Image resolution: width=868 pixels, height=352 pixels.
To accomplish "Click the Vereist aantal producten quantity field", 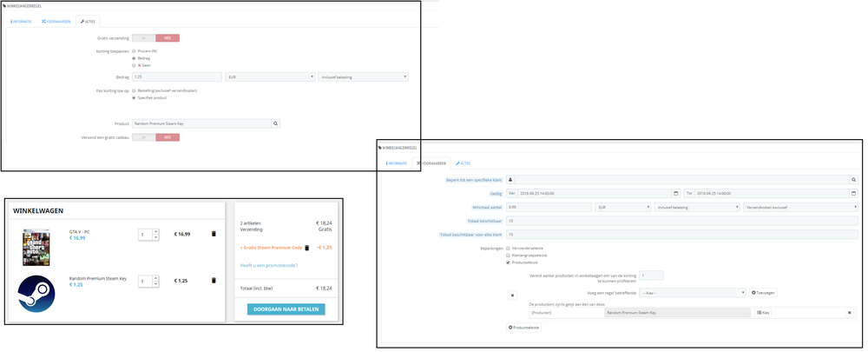I will point(651,276).
